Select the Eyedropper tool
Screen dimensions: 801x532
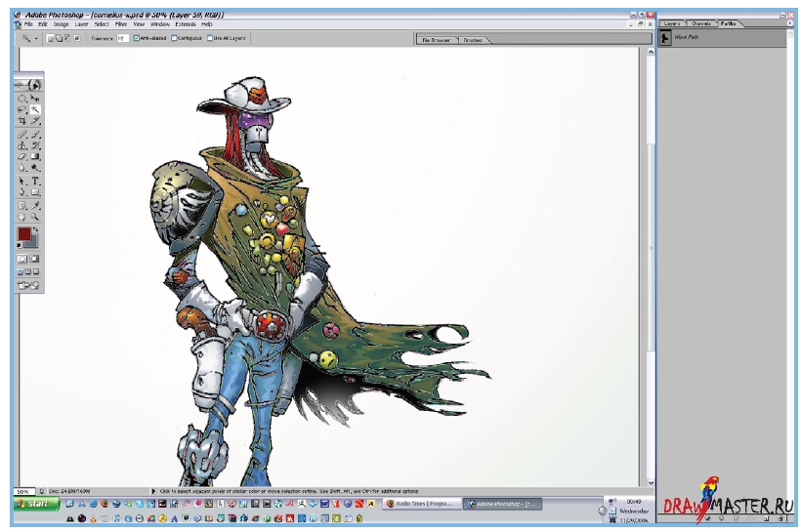[x=35, y=206]
